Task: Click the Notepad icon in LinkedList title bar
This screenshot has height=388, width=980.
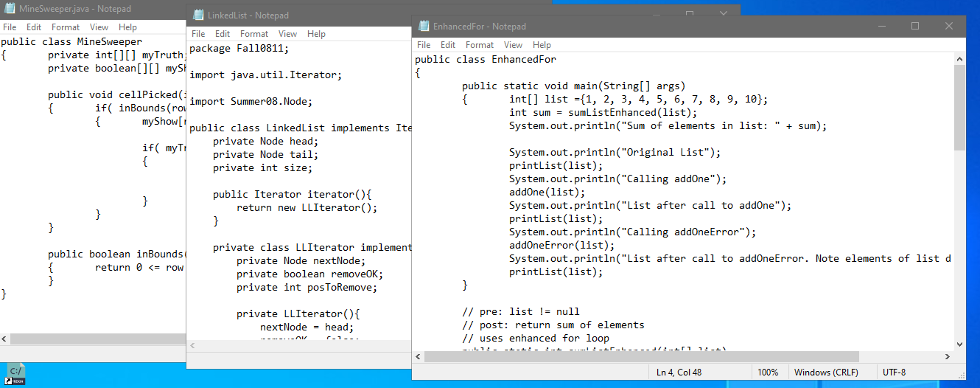Action: pyautogui.click(x=197, y=15)
